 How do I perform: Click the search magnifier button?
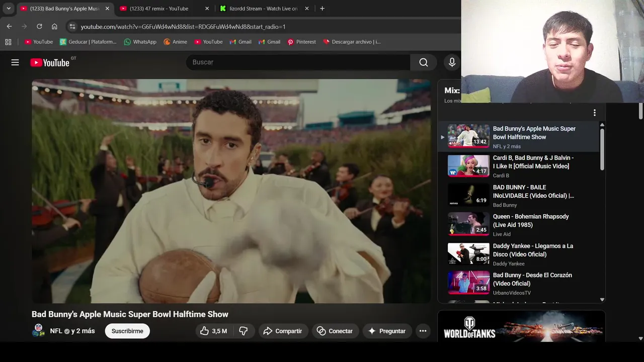click(x=424, y=62)
